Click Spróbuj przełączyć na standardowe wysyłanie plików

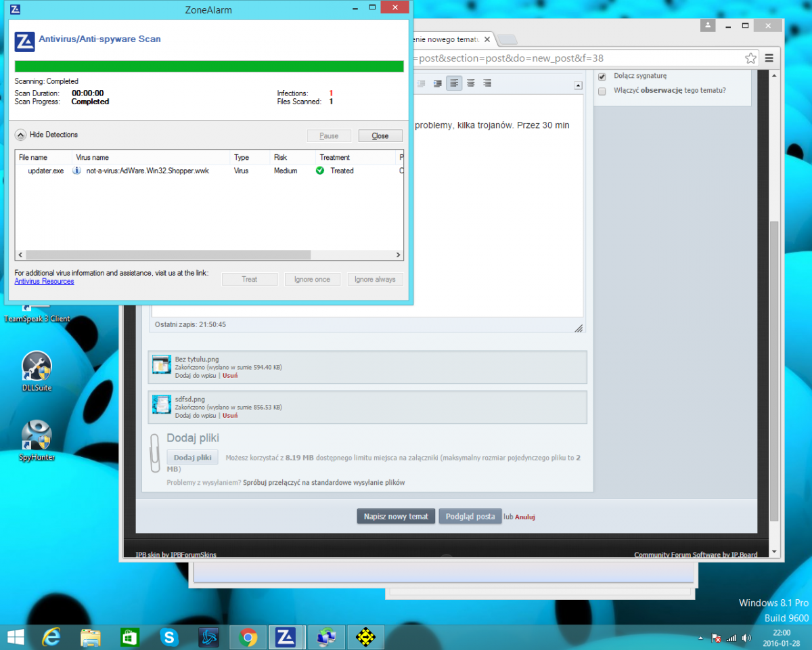click(324, 483)
